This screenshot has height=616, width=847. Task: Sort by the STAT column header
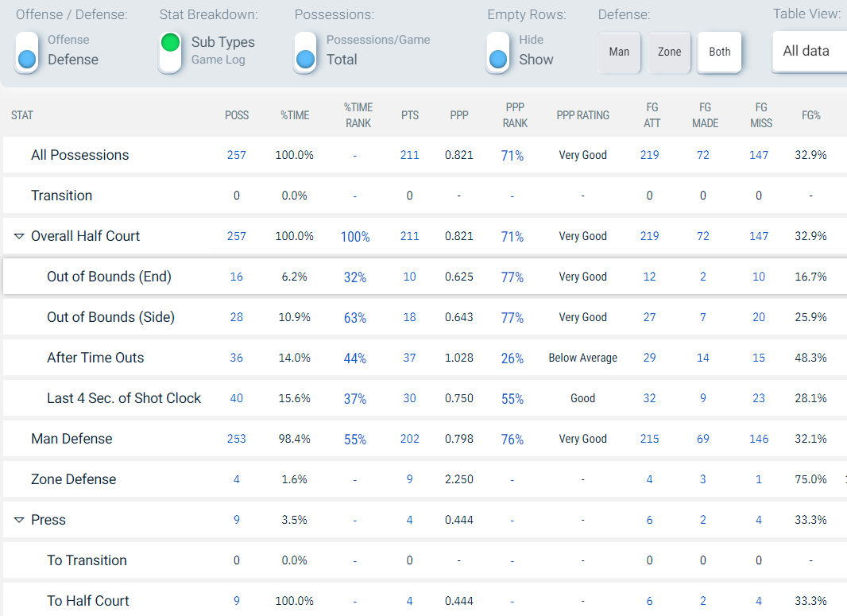click(x=22, y=115)
